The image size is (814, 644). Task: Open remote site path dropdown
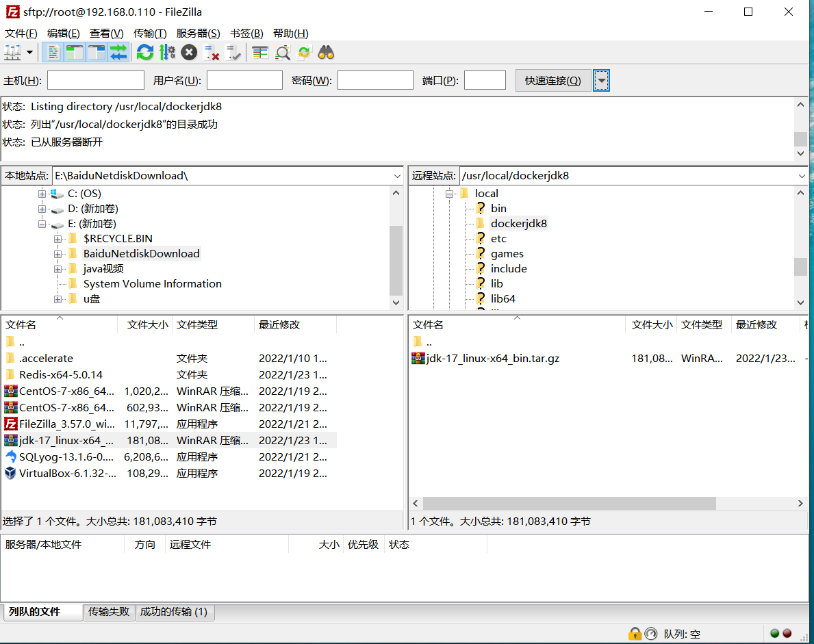click(802, 176)
